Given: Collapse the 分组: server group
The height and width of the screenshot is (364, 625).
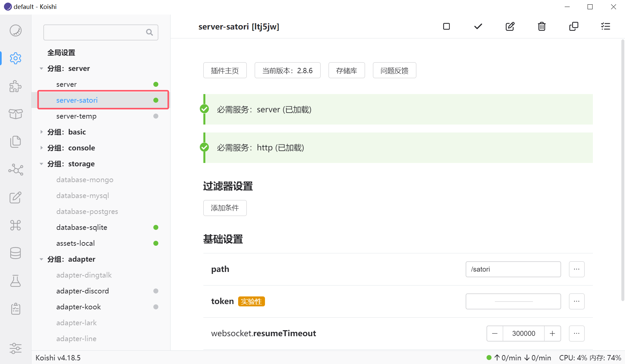Looking at the screenshot, I should [x=41, y=69].
